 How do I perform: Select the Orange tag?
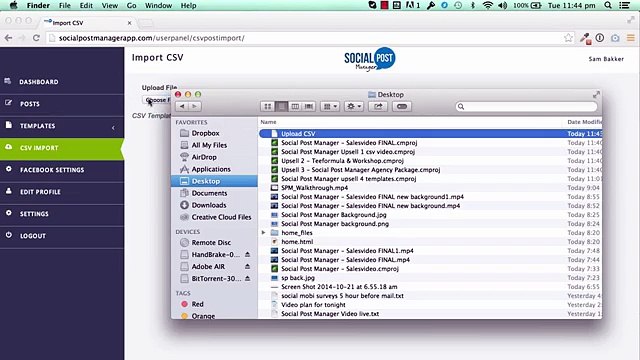pos(203,316)
